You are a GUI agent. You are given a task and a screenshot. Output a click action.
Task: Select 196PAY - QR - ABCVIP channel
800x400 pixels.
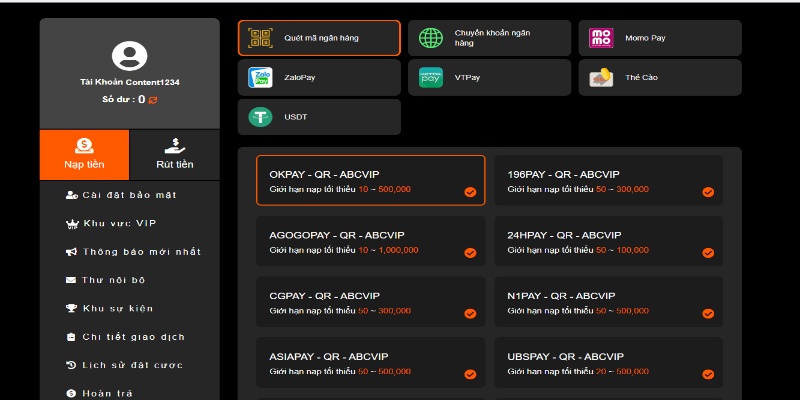[609, 181]
